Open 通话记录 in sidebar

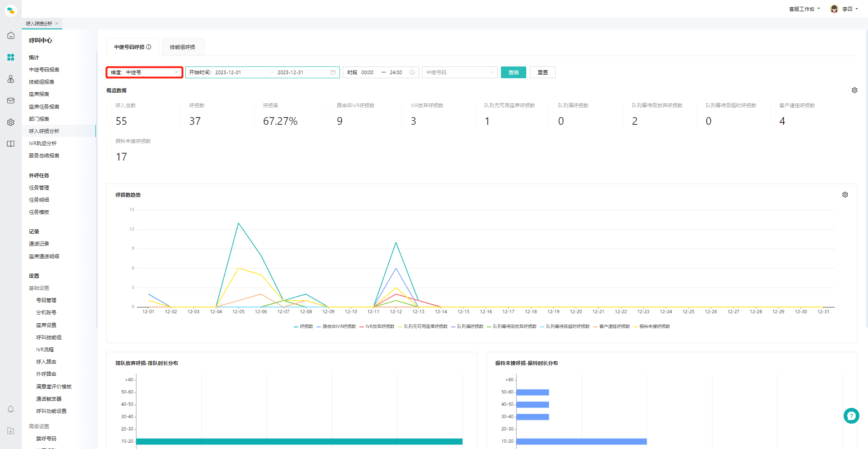pos(39,244)
